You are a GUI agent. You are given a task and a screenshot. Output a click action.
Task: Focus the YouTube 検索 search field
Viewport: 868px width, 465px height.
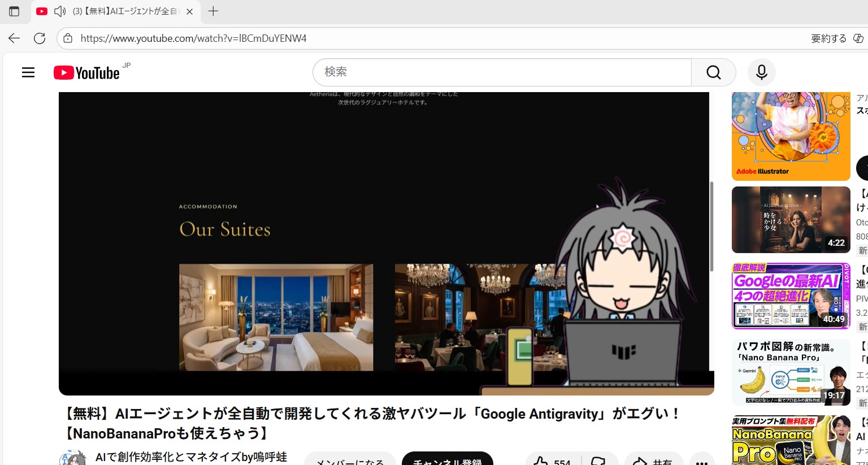tap(502, 72)
